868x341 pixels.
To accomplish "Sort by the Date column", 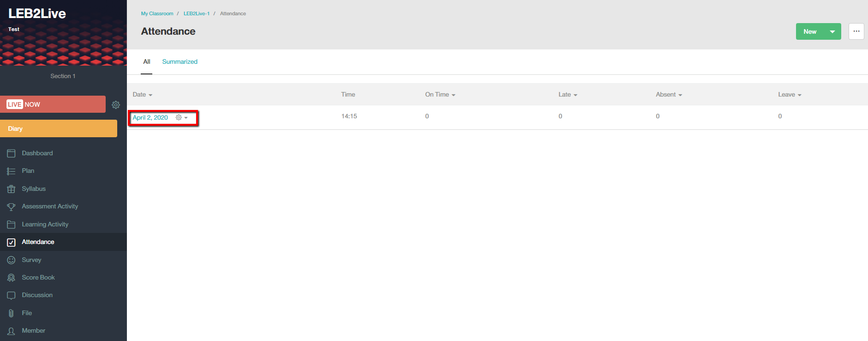I will click(x=142, y=95).
